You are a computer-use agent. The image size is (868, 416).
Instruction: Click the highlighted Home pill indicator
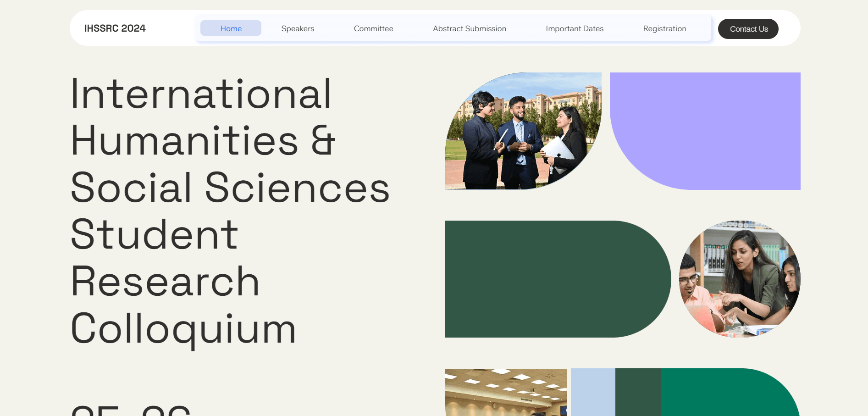(231, 28)
